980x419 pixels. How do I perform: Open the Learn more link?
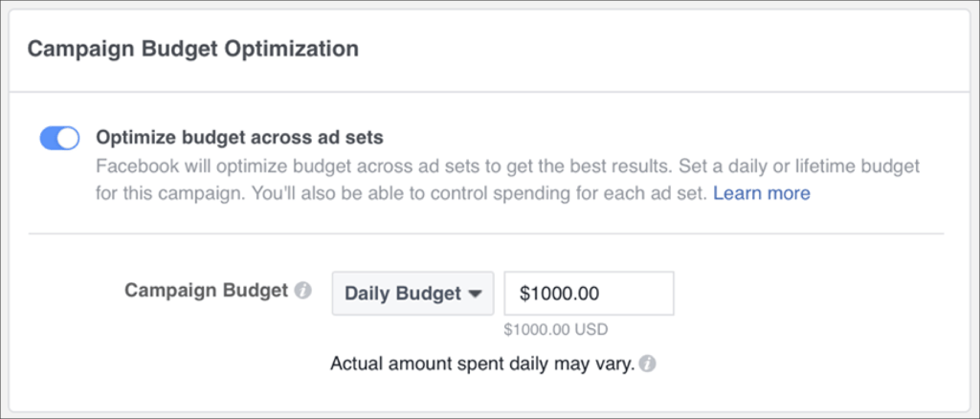tap(762, 193)
